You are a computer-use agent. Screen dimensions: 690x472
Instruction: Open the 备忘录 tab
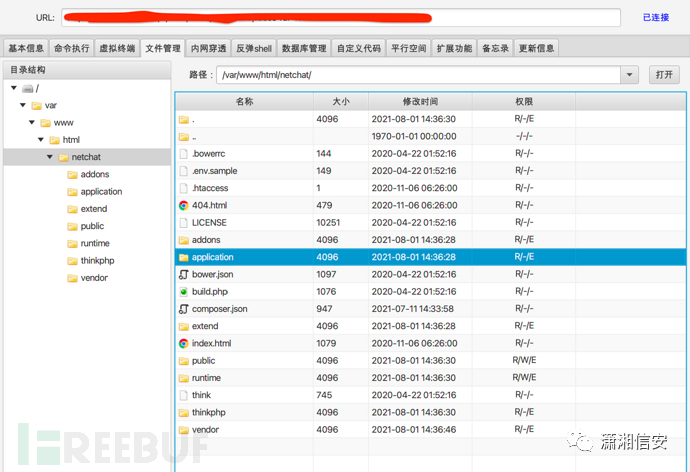tap(495, 48)
